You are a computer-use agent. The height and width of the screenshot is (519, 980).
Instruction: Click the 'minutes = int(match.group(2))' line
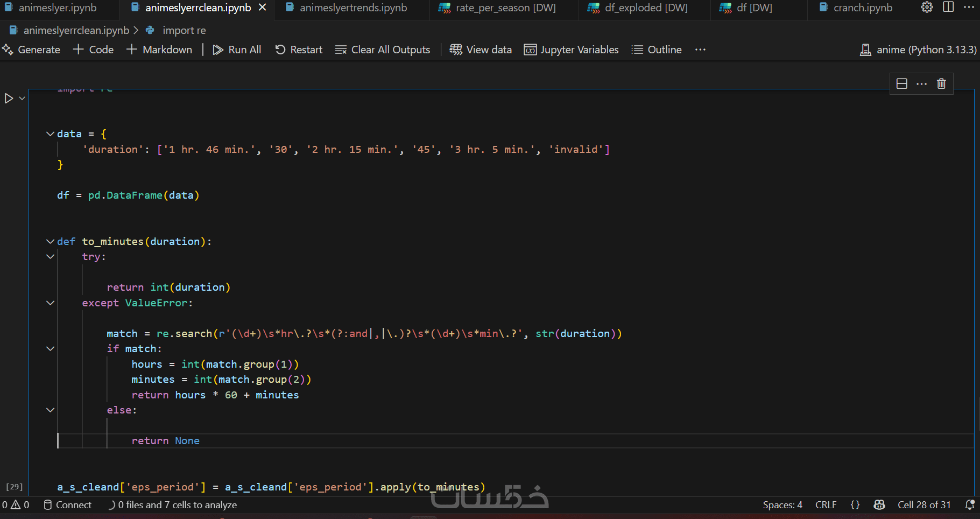pos(221,380)
